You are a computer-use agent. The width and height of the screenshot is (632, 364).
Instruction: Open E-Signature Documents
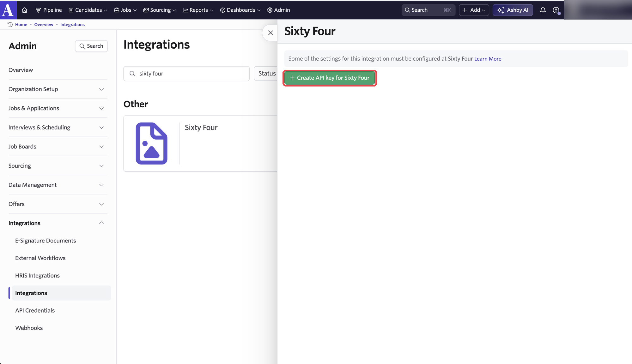tap(46, 241)
